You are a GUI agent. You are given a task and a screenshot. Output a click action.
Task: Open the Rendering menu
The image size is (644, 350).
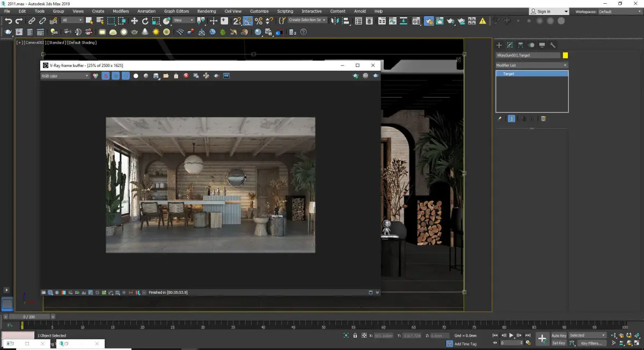click(206, 11)
